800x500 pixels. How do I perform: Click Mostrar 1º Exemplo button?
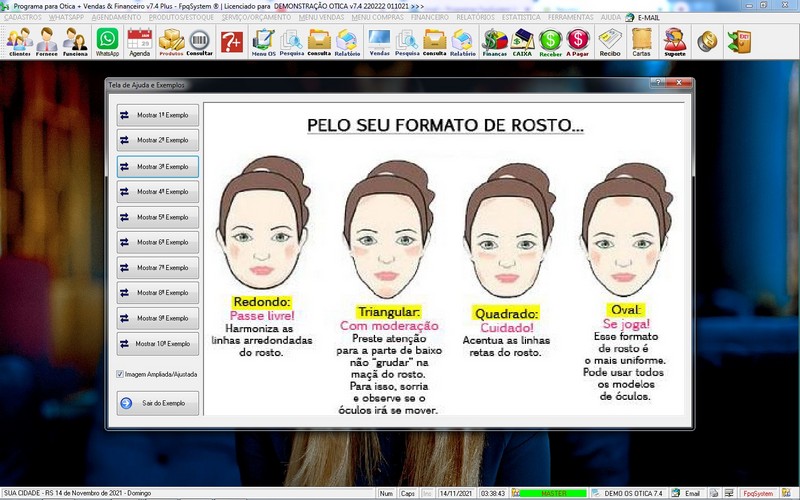(158, 115)
